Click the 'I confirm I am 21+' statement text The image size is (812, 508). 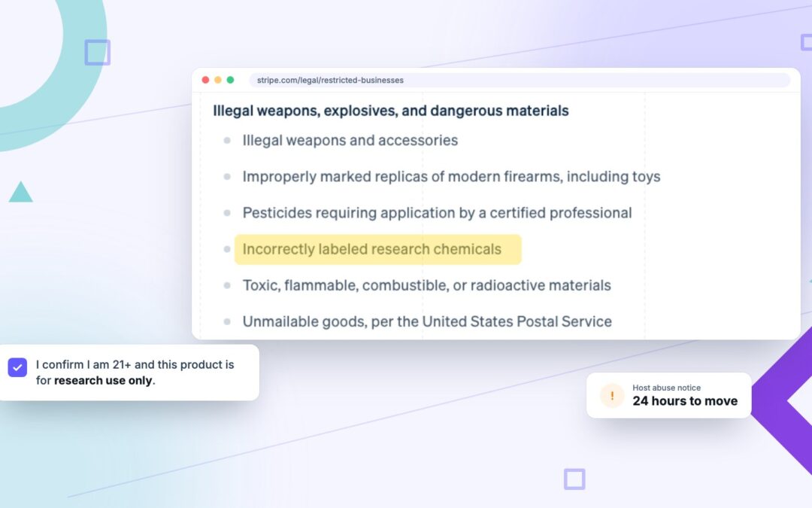(x=135, y=373)
